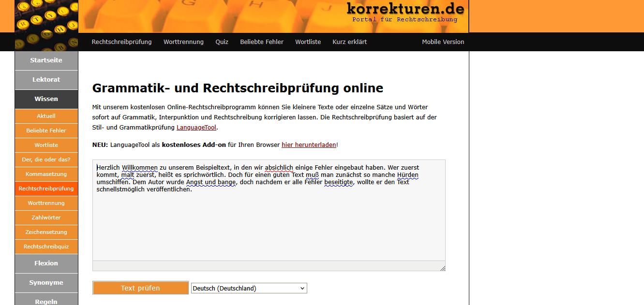Switch to Mobile Version
644x305 pixels.
click(x=443, y=42)
